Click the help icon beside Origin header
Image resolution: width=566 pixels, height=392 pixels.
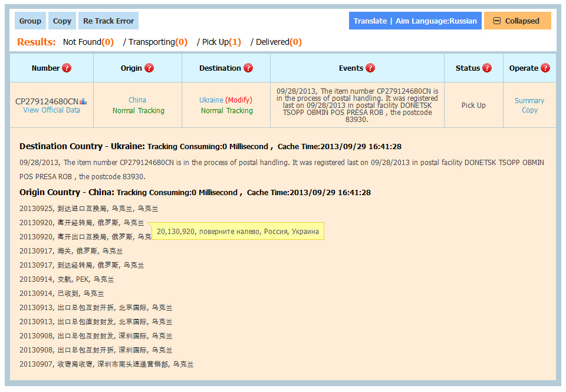click(x=149, y=68)
